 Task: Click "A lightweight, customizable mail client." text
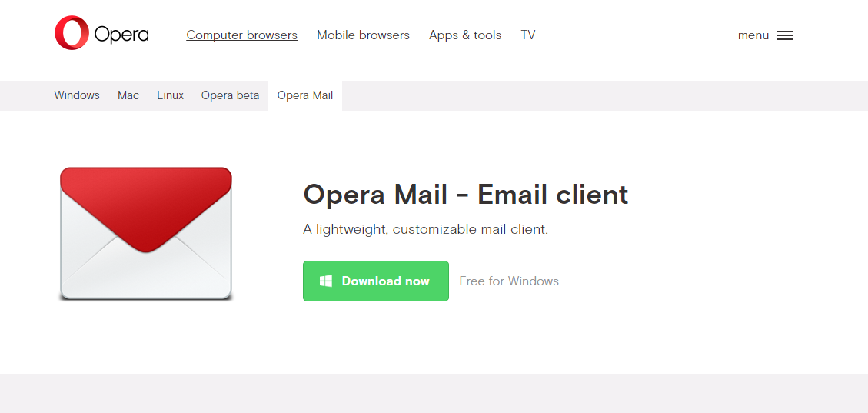pos(426,229)
